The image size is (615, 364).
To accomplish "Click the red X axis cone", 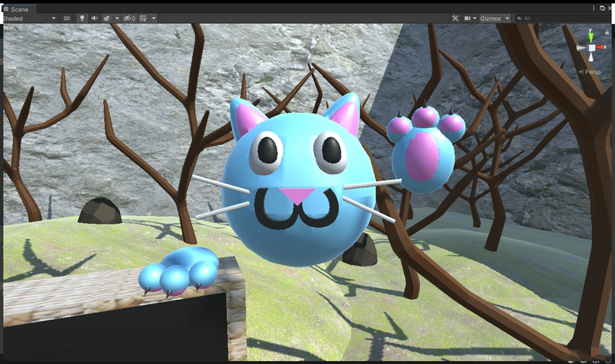I will pyautogui.click(x=601, y=47).
